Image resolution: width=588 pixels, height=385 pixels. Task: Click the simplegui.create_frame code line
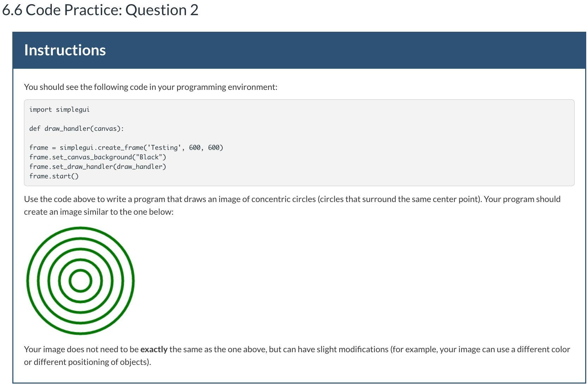point(126,148)
